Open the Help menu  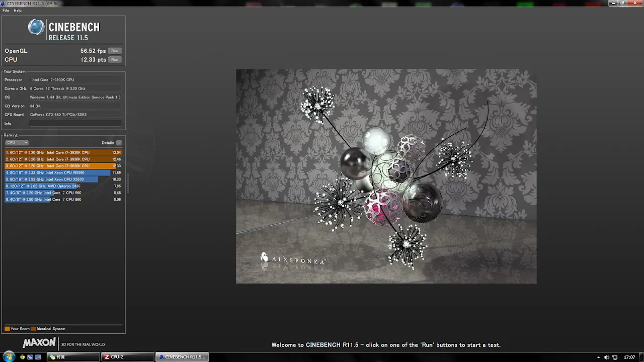(18, 11)
